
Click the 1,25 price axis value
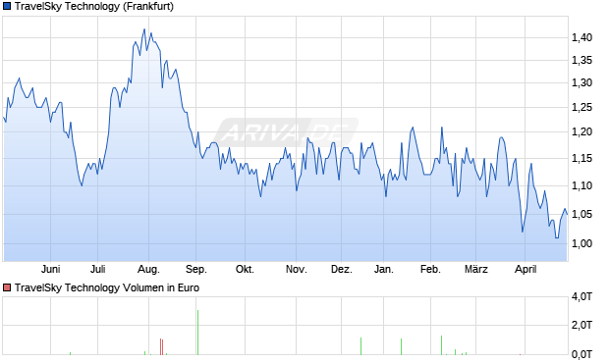[581, 108]
